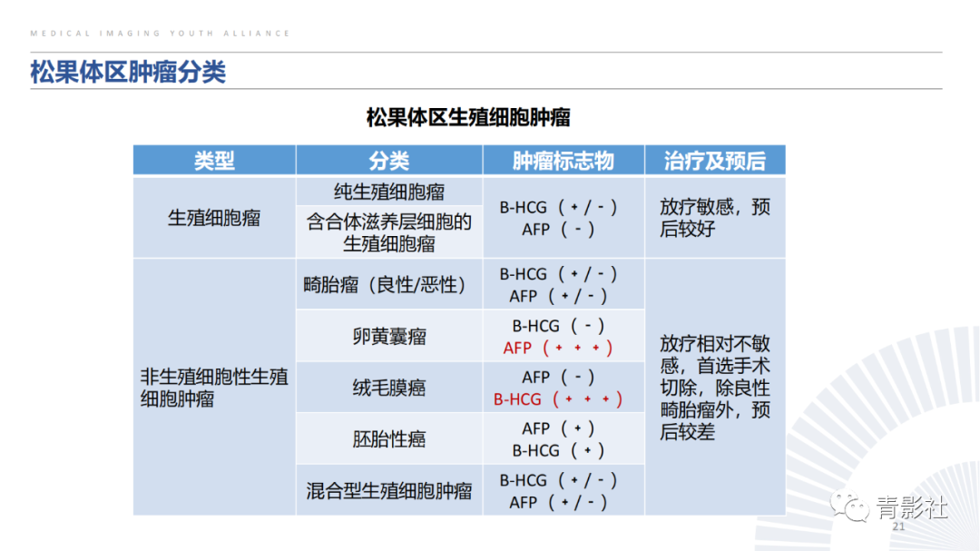Click the 肿瘤标志物 column header
The height and width of the screenshot is (551, 980).
[x=563, y=161]
